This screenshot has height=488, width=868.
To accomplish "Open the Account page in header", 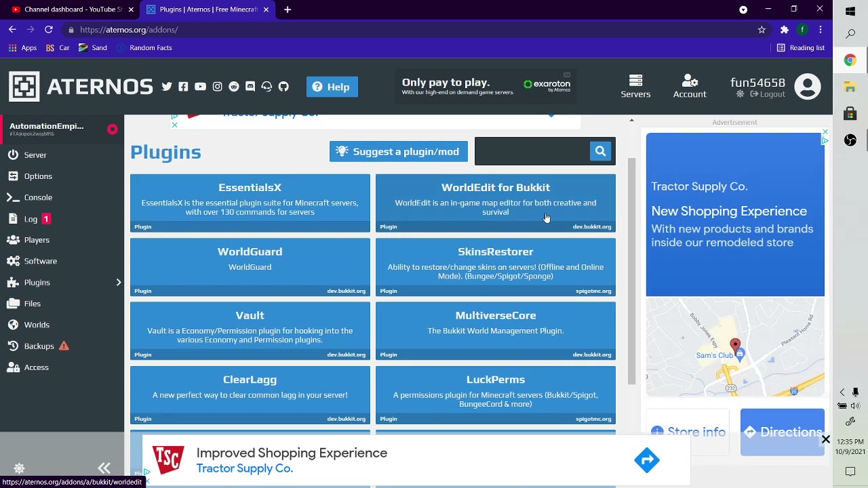I will pos(690,87).
